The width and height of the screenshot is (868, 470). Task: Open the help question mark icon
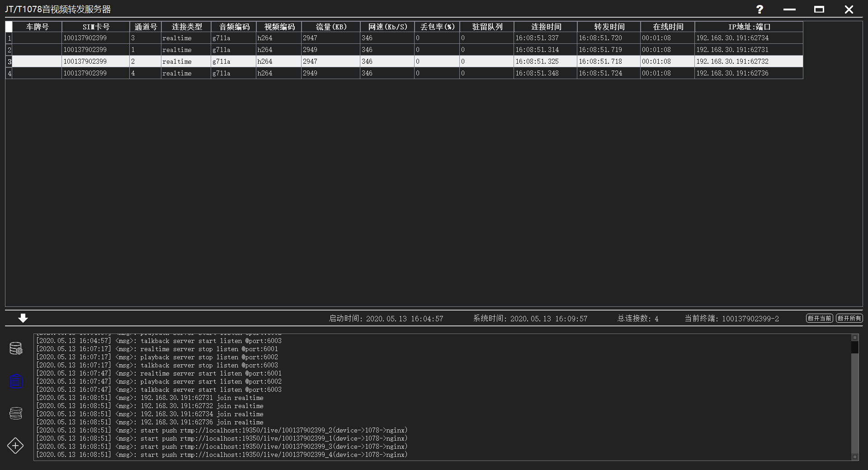[x=759, y=9]
